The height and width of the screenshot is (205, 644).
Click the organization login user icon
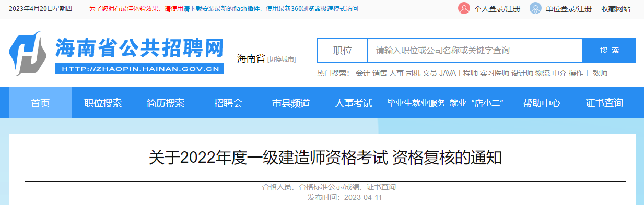pos(535,8)
